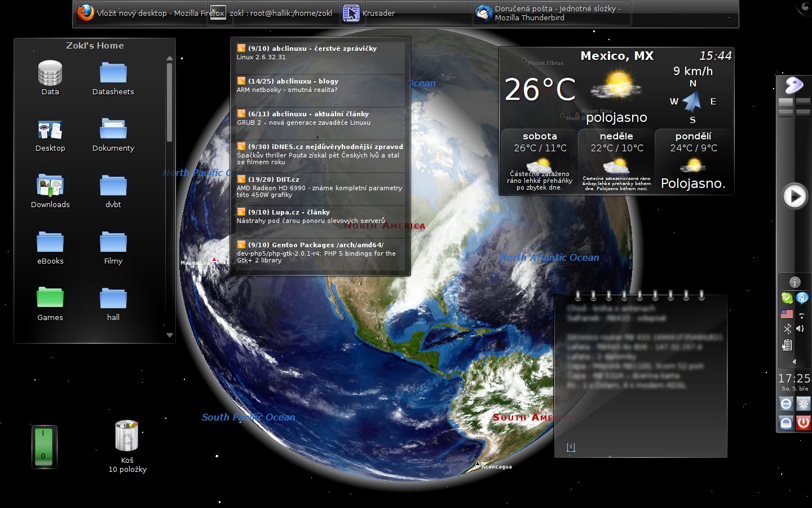Flip the green on/off switch widget
The image size is (812, 508).
click(x=44, y=446)
